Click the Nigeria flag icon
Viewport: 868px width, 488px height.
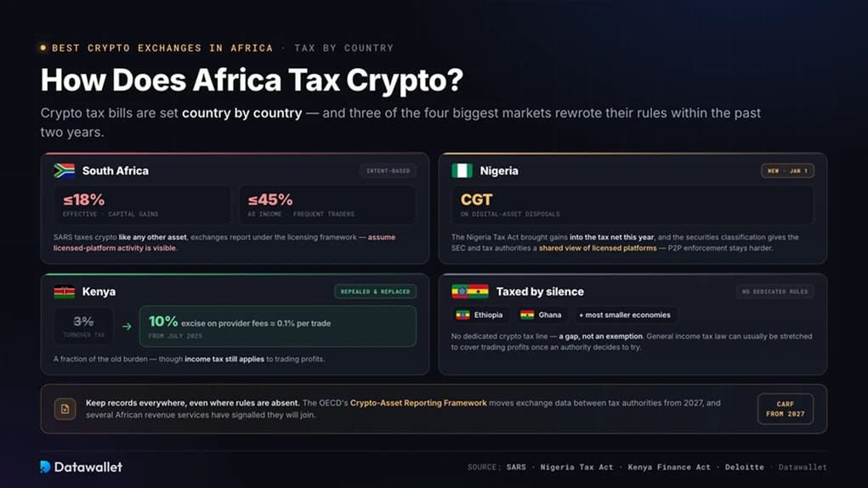pyautogui.click(x=462, y=170)
